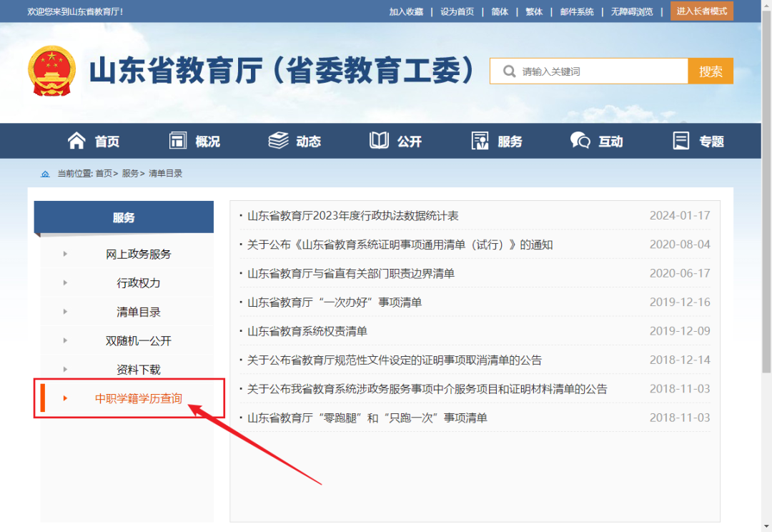Switch to 繁体 Chinese

pos(534,12)
